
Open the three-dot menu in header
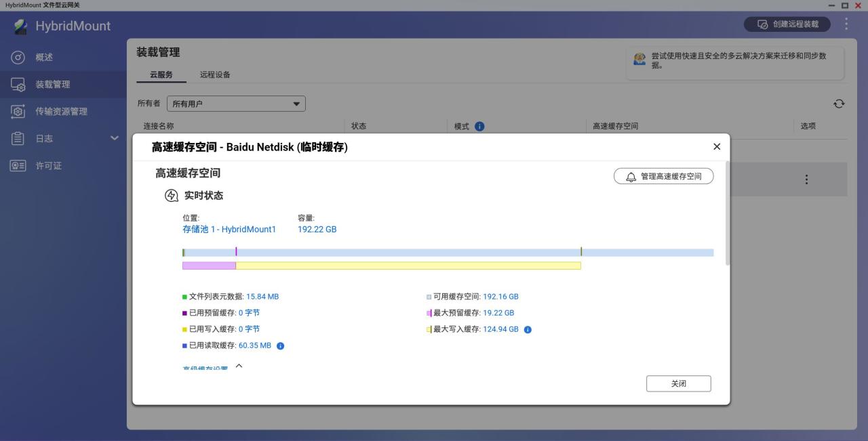pyautogui.click(x=846, y=24)
